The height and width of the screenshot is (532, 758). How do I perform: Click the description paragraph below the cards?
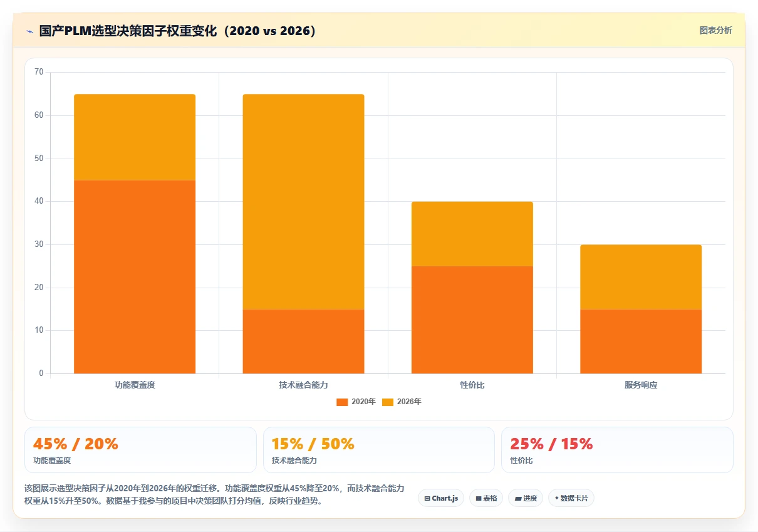(x=214, y=494)
